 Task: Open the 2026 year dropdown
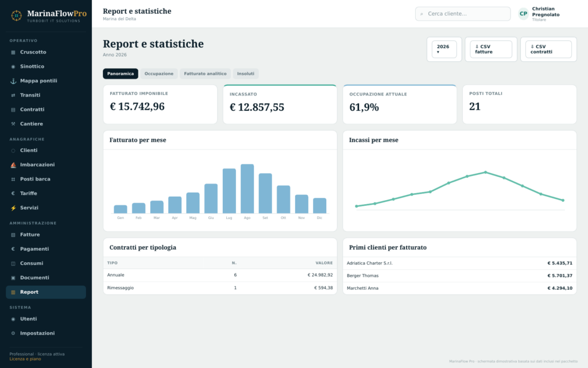click(x=444, y=49)
